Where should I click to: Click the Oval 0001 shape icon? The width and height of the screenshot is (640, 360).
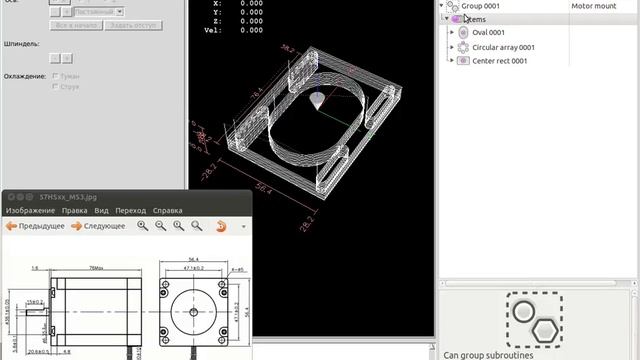point(463,33)
